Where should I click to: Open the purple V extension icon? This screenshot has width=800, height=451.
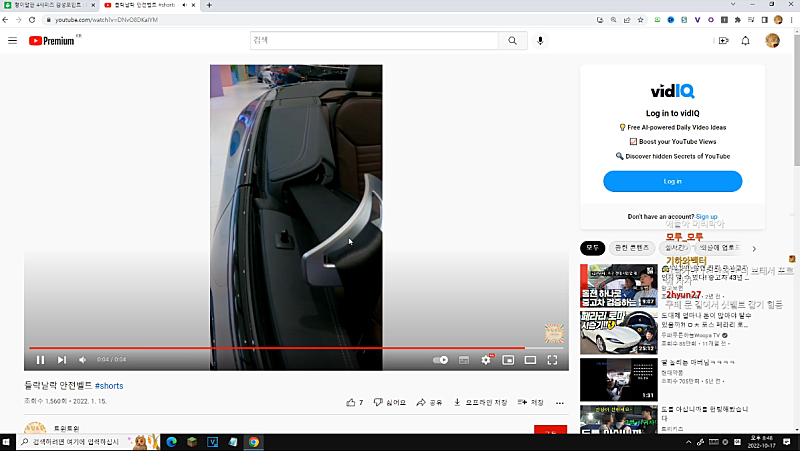tap(697, 20)
